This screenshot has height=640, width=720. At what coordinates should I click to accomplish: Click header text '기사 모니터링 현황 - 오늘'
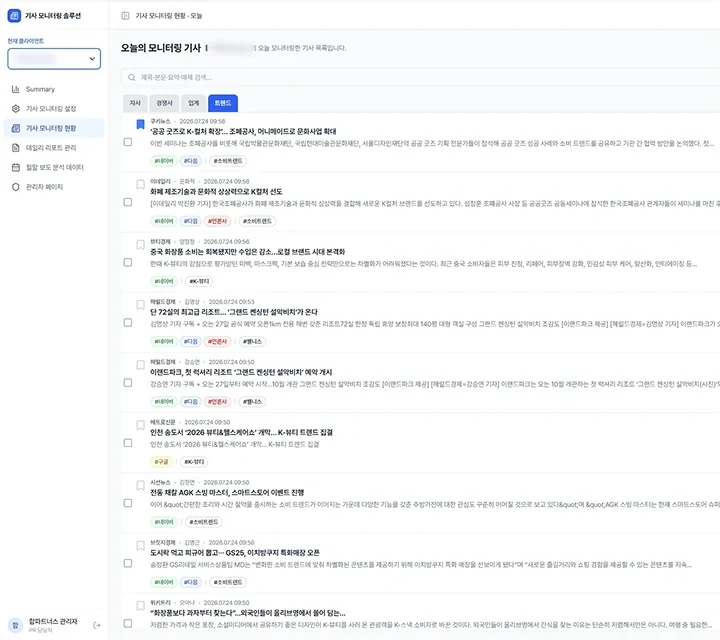(169, 16)
